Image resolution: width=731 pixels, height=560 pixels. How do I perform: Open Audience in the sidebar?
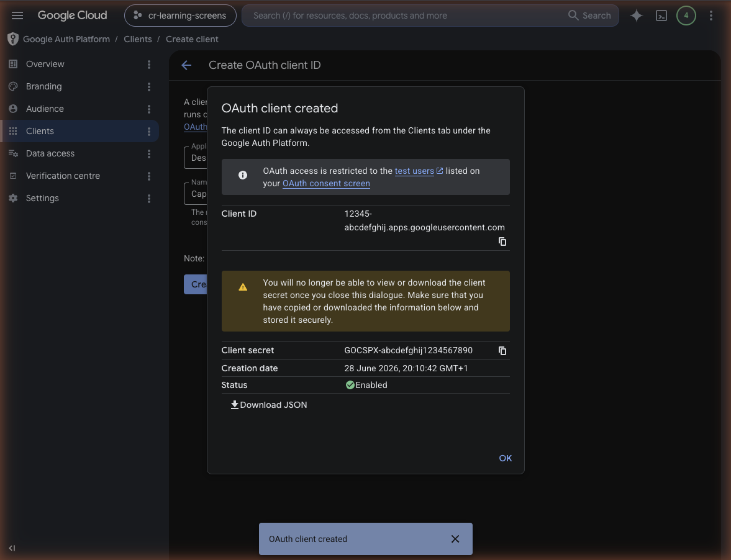80,109
